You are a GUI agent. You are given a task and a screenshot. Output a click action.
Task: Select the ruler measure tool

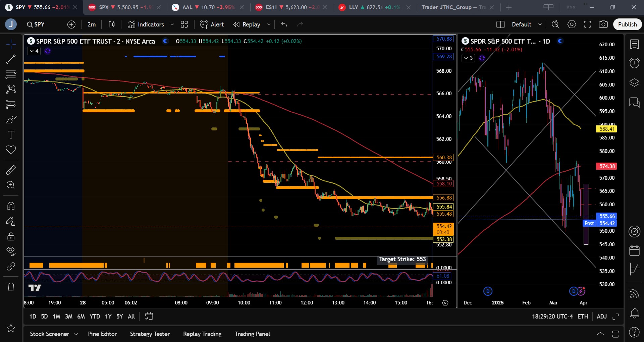[11, 170]
